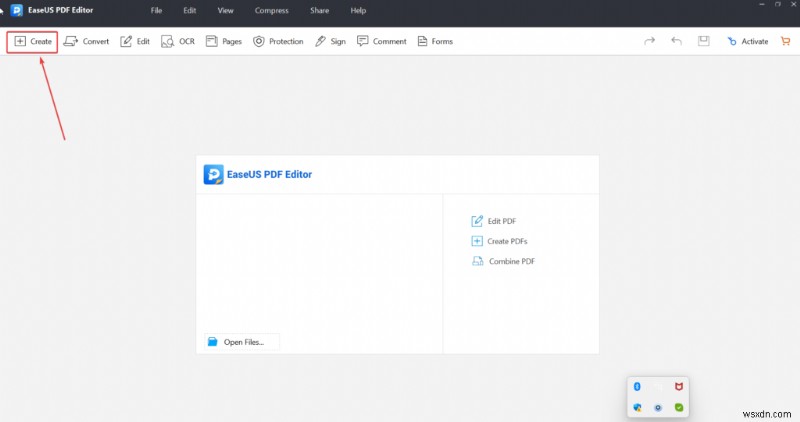Click the Activate button
800x422 pixels.
click(748, 41)
